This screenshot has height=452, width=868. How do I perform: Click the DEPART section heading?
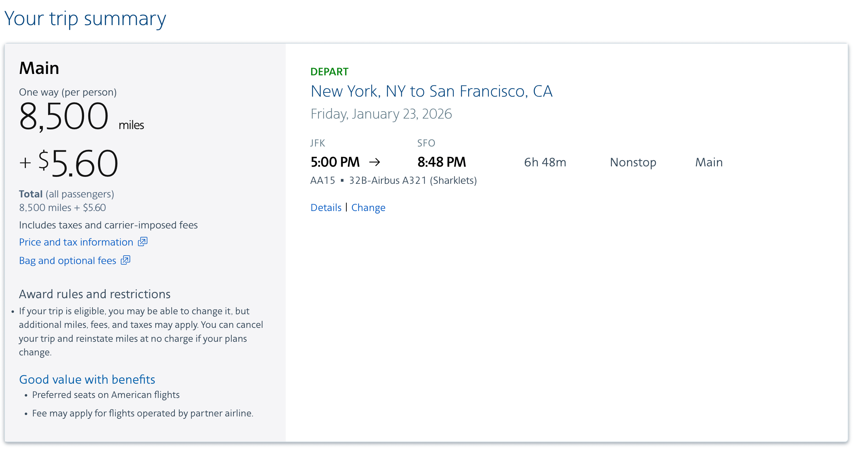329,71
